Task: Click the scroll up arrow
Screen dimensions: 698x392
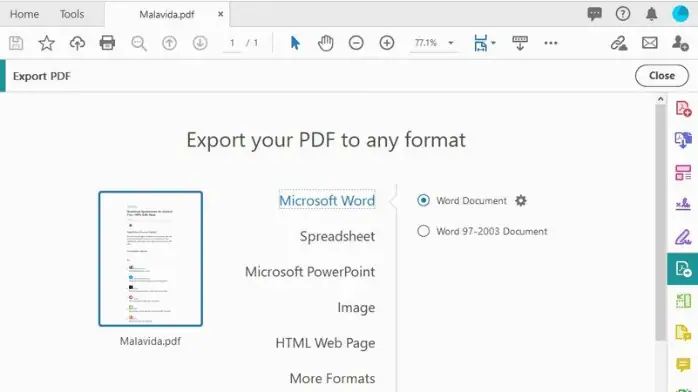Action: click(x=661, y=99)
